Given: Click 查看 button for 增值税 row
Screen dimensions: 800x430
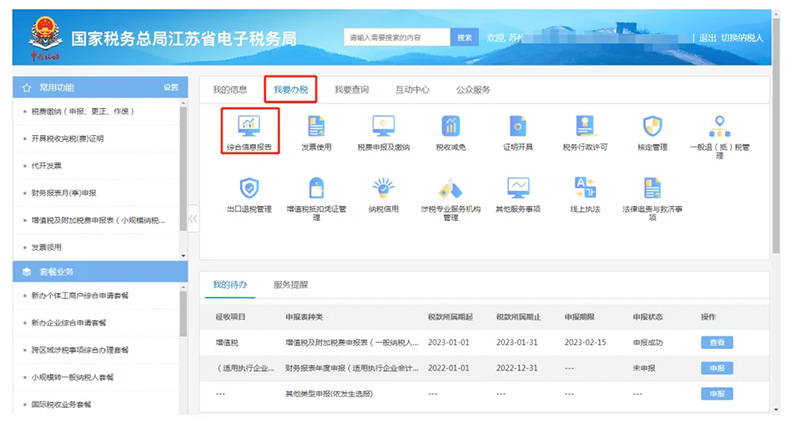Looking at the screenshot, I should click(x=716, y=342).
